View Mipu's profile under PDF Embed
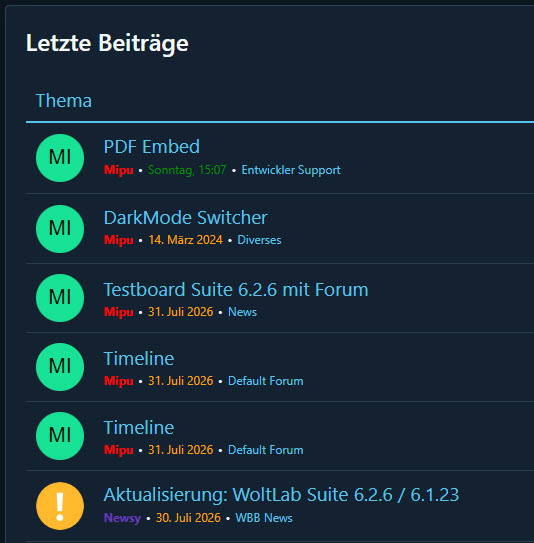534x543 pixels. pyautogui.click(x=119, y=170)
